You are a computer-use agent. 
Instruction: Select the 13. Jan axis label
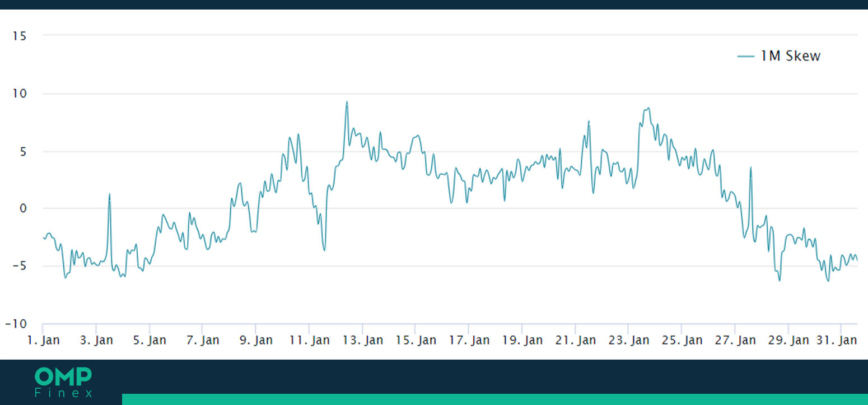pos(362,340)
